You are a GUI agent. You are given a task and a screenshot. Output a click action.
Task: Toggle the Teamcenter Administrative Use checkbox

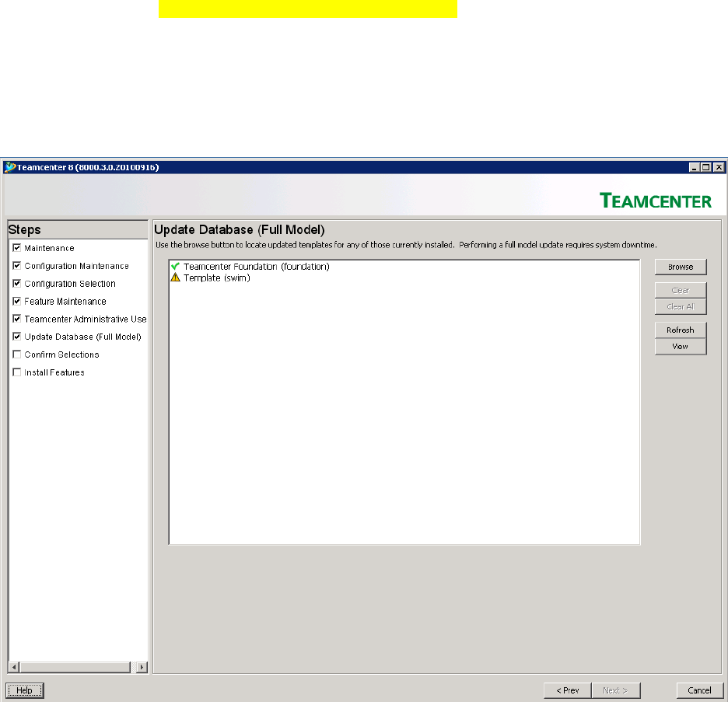click(x=16, y=319)
